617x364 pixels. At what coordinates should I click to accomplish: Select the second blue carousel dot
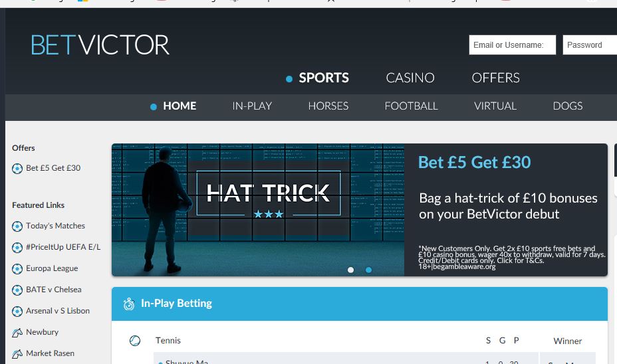[368, 270]
